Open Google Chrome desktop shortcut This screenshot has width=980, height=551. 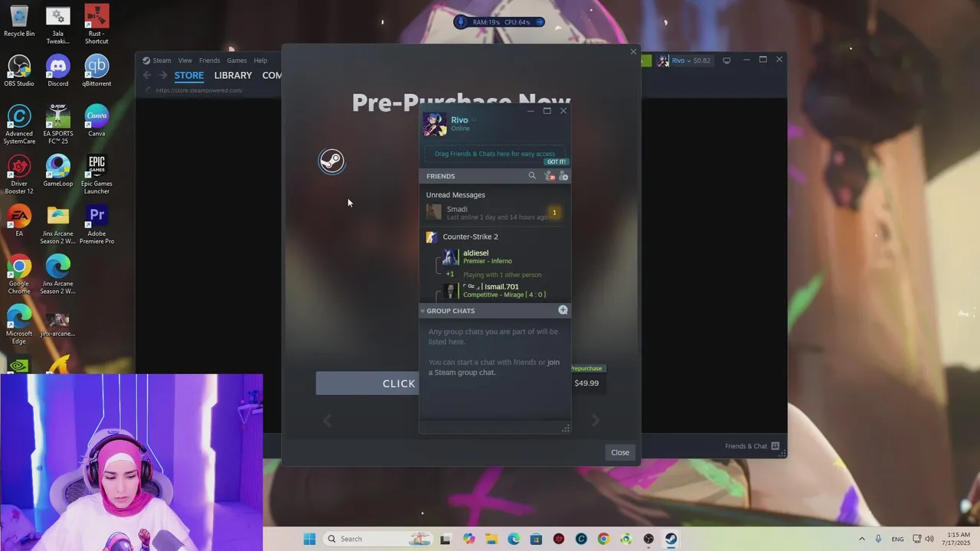point(19,275)
